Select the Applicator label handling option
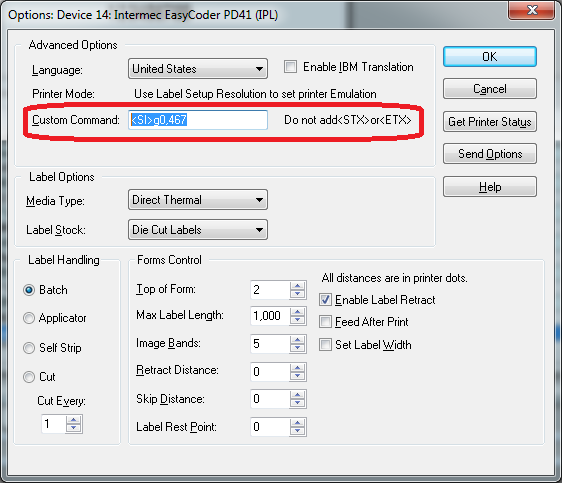Image resolution: width=562 pixels, height=483 pixels. coord(29,318)
